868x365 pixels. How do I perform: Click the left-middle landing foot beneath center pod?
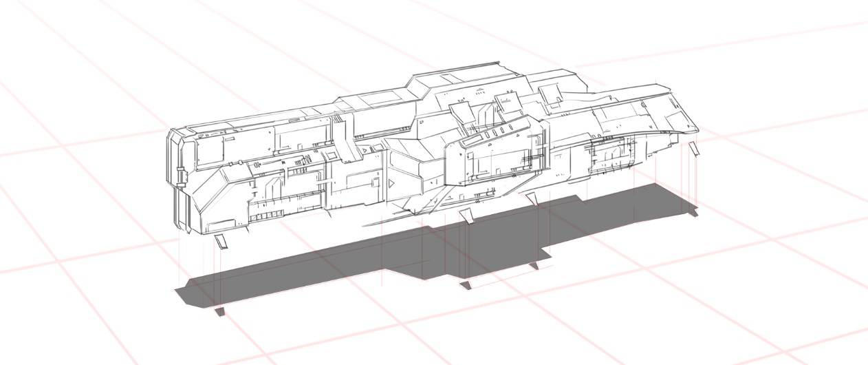click(x=467, y=216)
